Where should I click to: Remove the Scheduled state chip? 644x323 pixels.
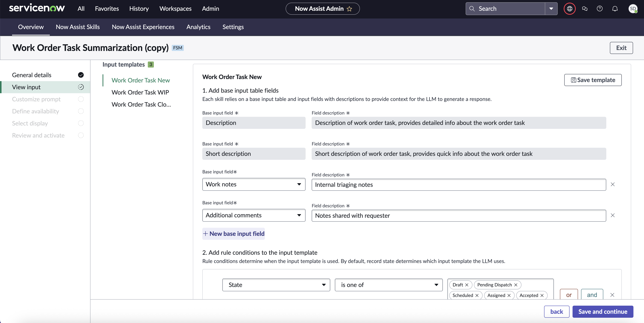(477, 295)
